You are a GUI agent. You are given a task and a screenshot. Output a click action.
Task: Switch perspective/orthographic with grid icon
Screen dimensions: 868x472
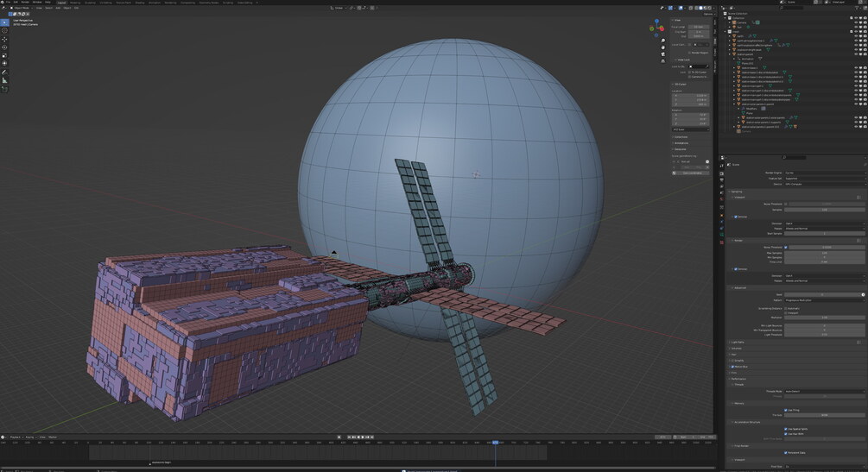pyautogui.click(x=662, y=61)
